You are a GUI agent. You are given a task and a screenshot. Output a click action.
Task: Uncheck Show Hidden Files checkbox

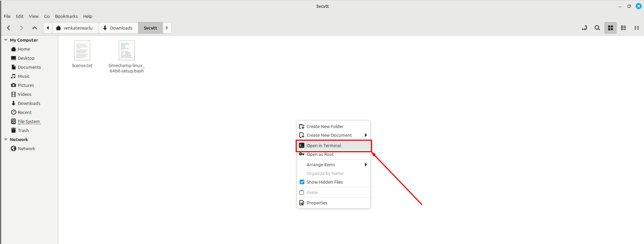(x=302, y=182)
